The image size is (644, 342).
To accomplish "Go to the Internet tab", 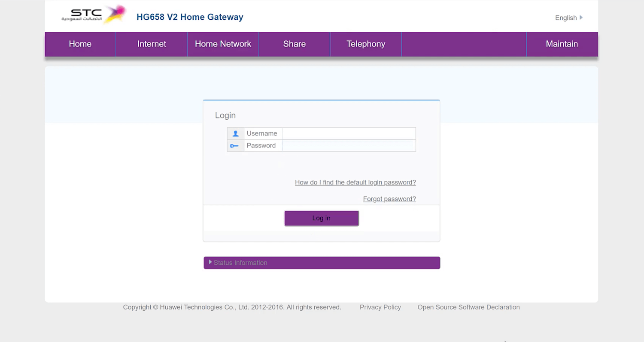I will [x=152, y=44].
